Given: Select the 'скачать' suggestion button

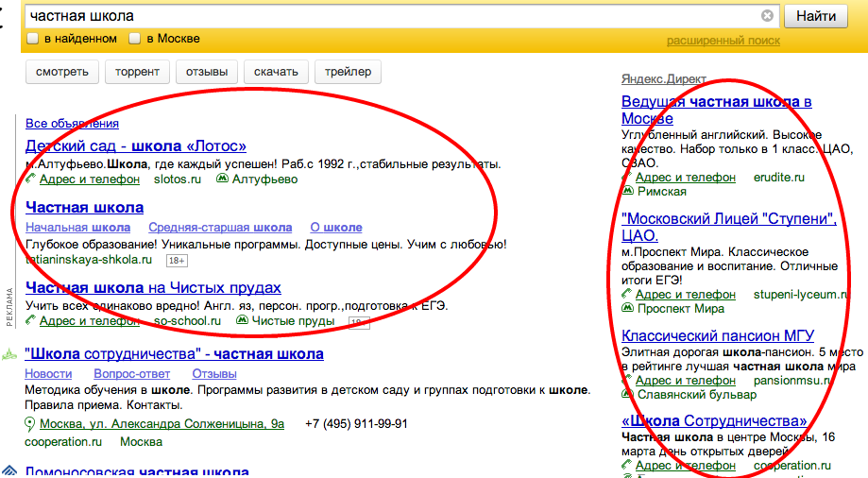Looking at the screenshot, I should pyautogui.click(x=276, y=72).
